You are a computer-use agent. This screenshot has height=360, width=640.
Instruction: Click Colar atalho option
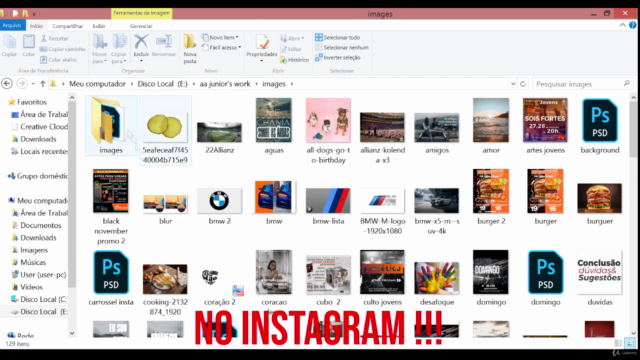58,60
